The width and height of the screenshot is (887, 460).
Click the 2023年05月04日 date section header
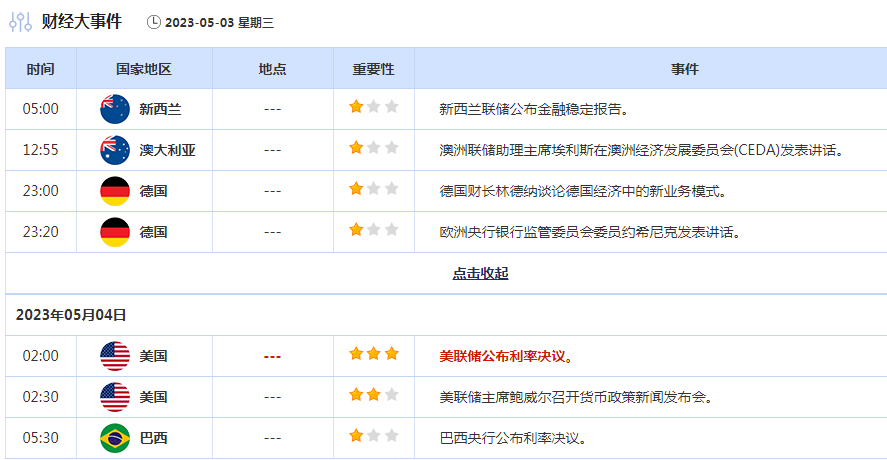[71, 315]
